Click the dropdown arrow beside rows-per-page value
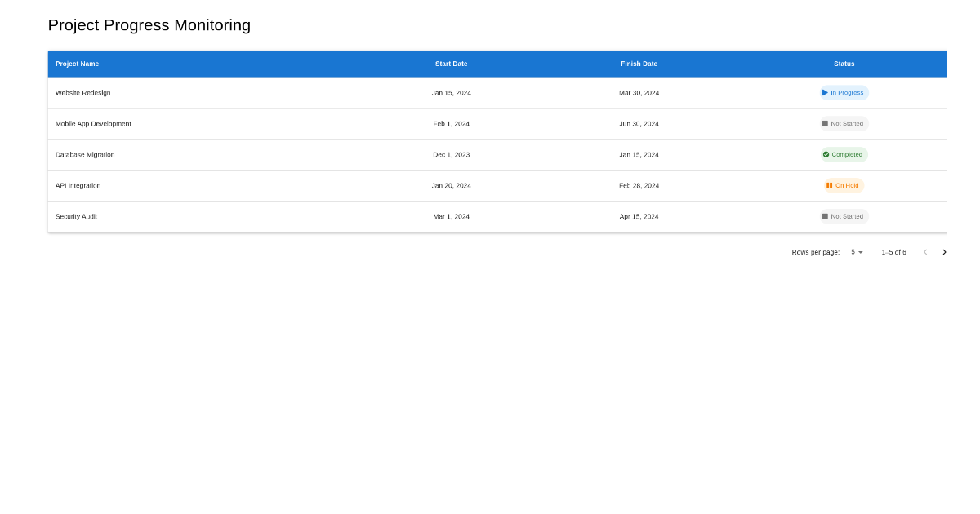This screenshot has width=980, height=514. [861, 252]
